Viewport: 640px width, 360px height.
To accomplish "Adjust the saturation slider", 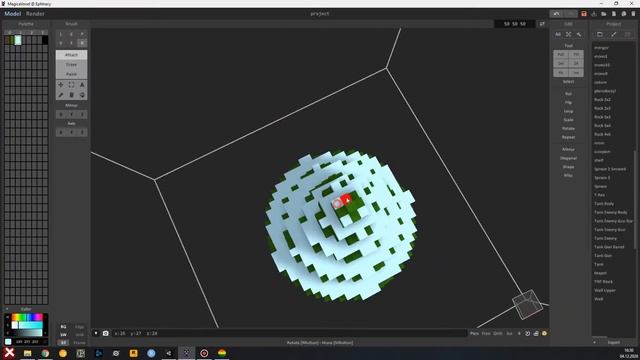I will 27,325.
